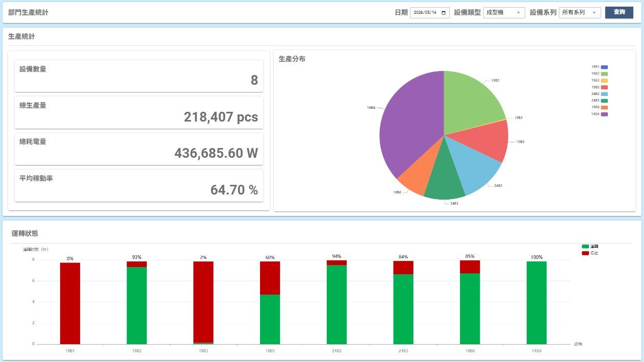The width and height of the screenshot is (644, 362).
Task: Expand the 設備系列 dropdown showing 所有系列
Action: tap(580, 13)
